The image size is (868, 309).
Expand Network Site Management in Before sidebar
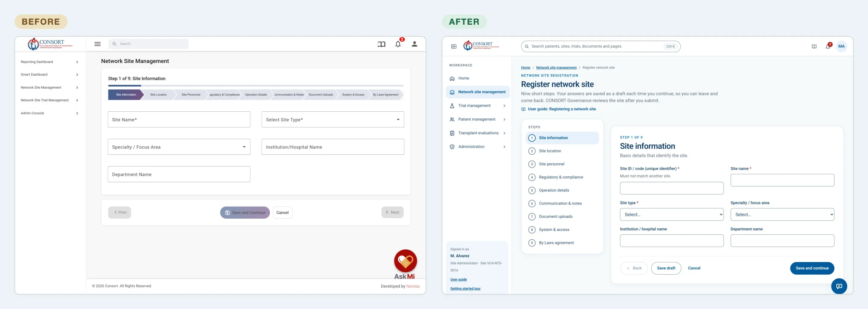(49, 88)
